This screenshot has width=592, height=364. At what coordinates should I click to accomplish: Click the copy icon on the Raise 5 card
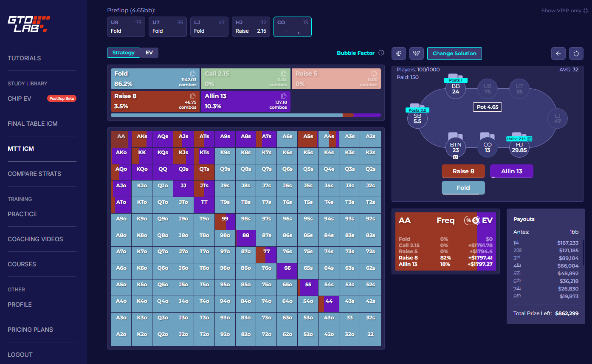(375, 73)
